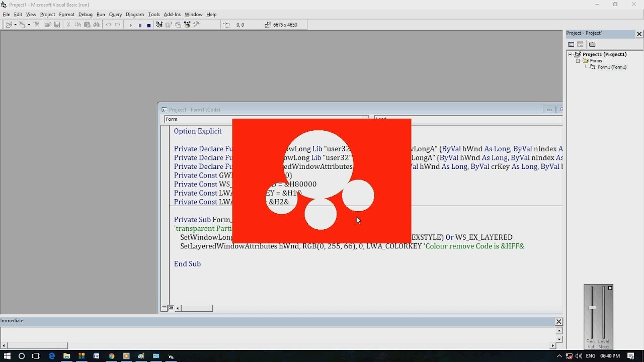Open the Form Layout Window icon
The height and width of the screenshot is (362, 644).
pyautogui.click(x=178, y=25)
